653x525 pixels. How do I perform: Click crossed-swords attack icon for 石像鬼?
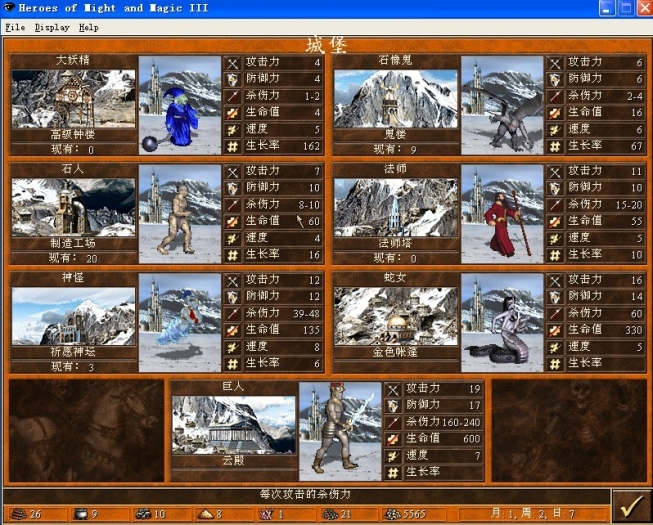coord(555,63)
